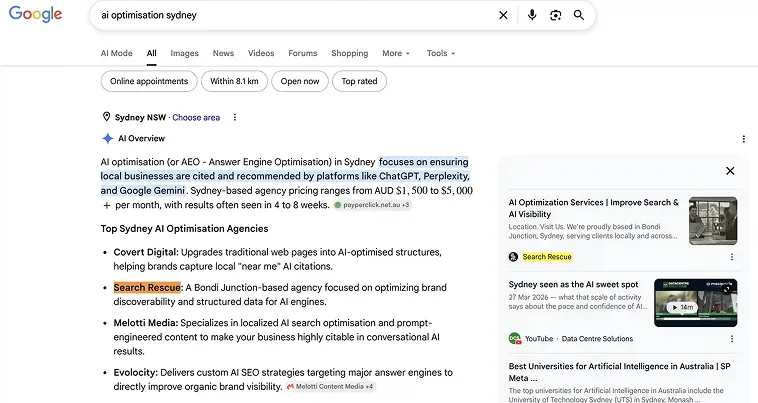Open Google Lens image search icon
The height and width of the screenshot is (403, 758).
pos(555,15)
